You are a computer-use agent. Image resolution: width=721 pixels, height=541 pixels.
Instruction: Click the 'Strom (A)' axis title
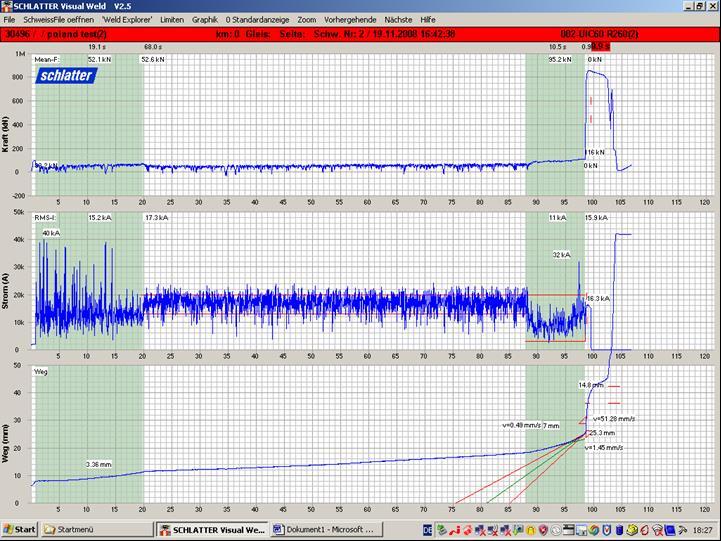click(x=6, y=291)
